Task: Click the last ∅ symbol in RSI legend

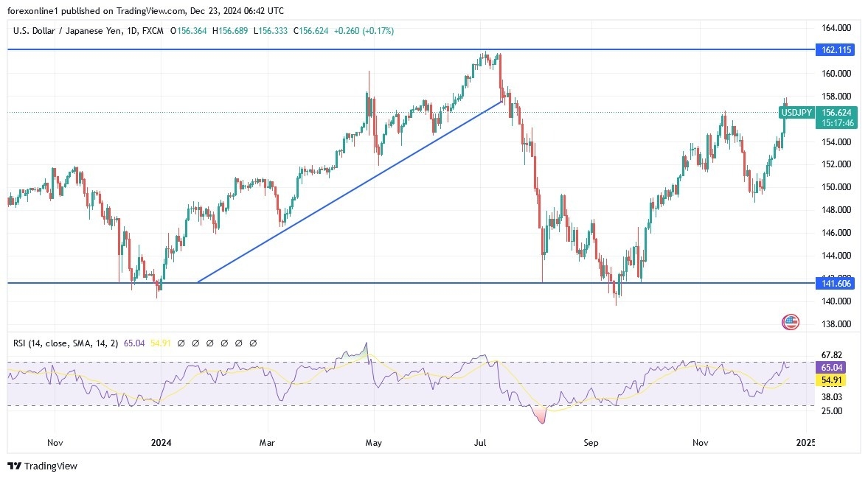Action: pos(253,343)
